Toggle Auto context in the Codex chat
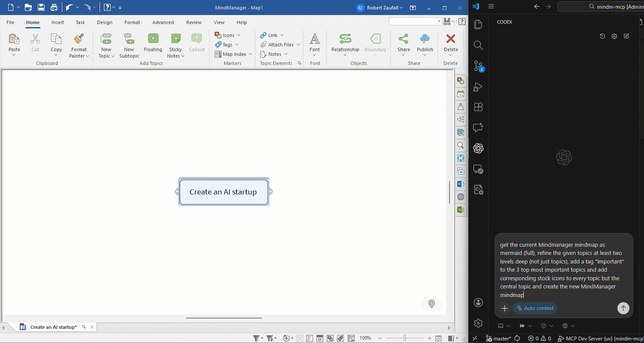 [x=535, y=308]
